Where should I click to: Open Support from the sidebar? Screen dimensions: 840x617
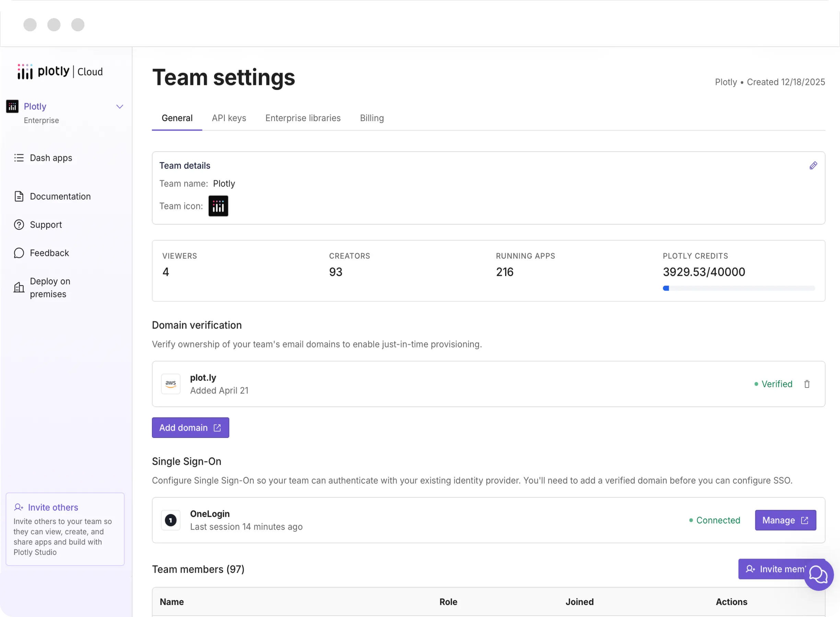click(46, 225)
